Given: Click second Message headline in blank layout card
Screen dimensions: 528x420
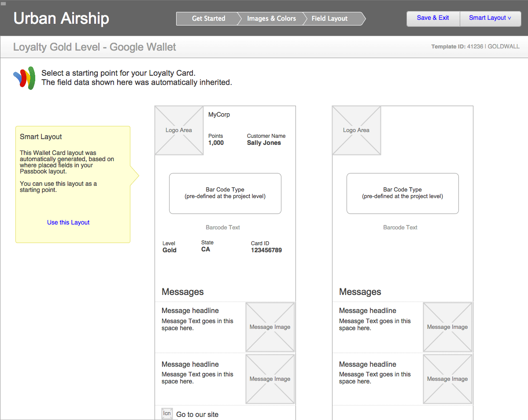Looking at the screenshot, I should [x=368, y=365].
